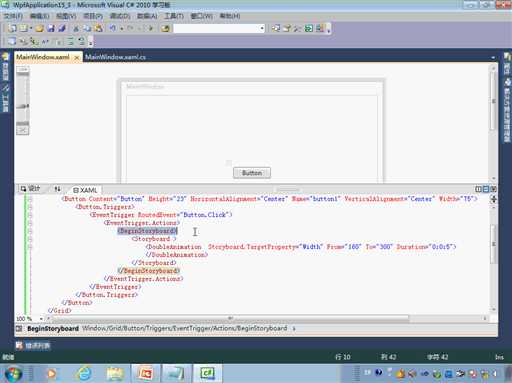Click the Copy toolbar icon
The image size is (512, 383).
tap(87, 28)
